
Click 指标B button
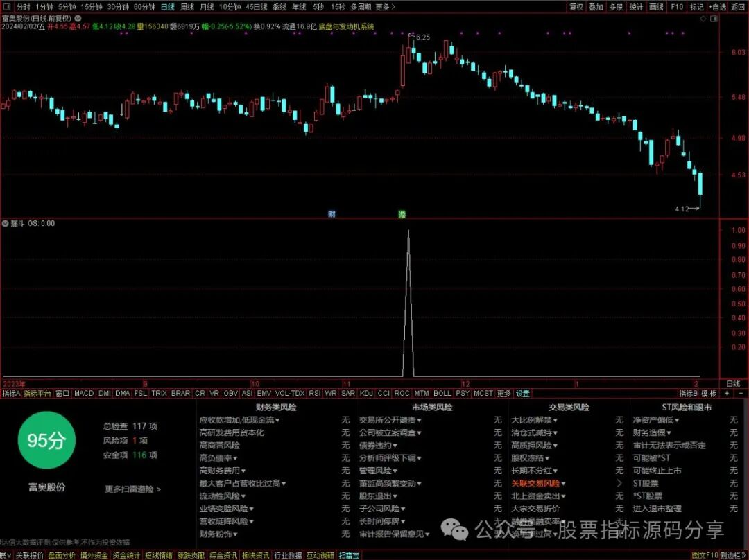point(689,394)
